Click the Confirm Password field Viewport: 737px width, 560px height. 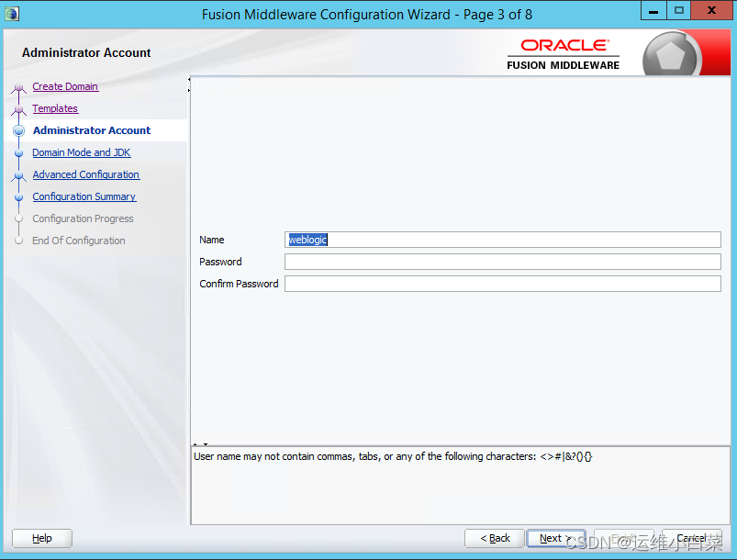coord(502,284)
